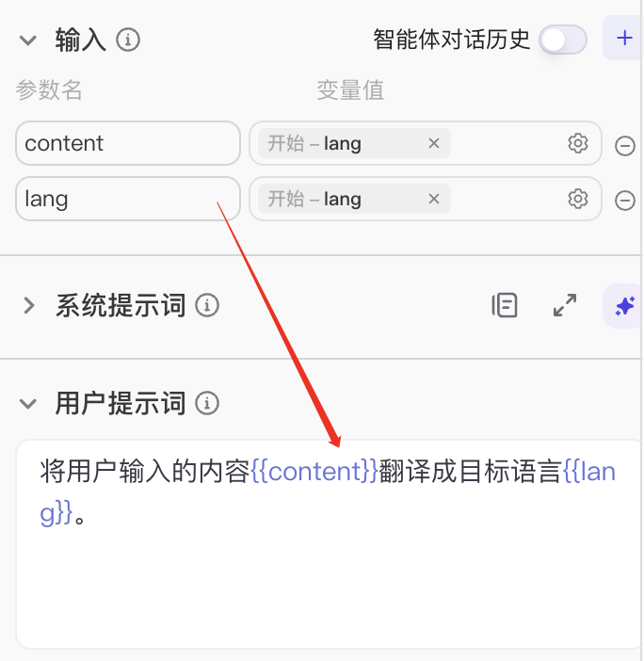Click the info icon next to 用户提示词
The width and height of the screenshot is (644, 661).
(x=207, y=403)
